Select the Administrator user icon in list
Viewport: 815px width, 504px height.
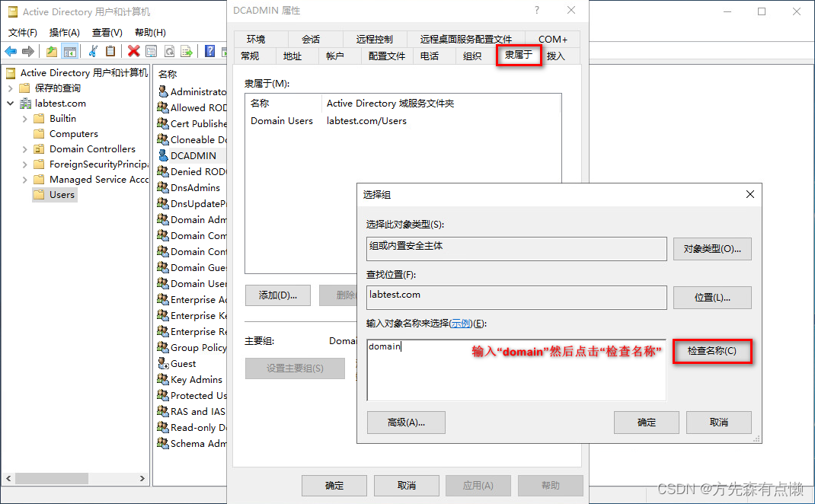(163, 91)
